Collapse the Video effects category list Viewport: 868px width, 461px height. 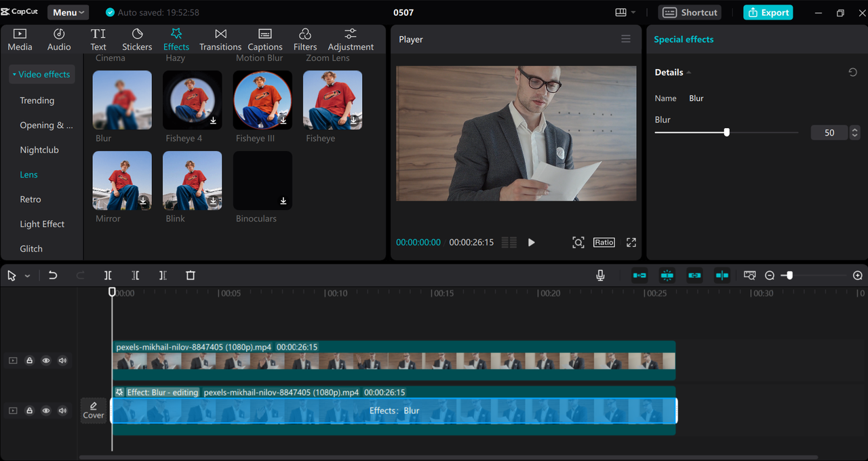[x=41, y=75]
